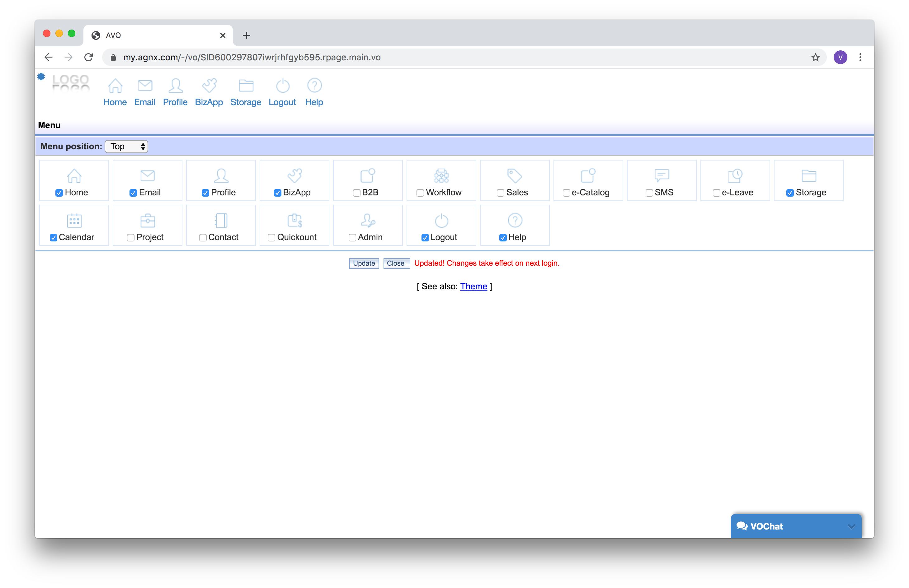
Task: Open the Menu position dropdown
Action: 126,147
